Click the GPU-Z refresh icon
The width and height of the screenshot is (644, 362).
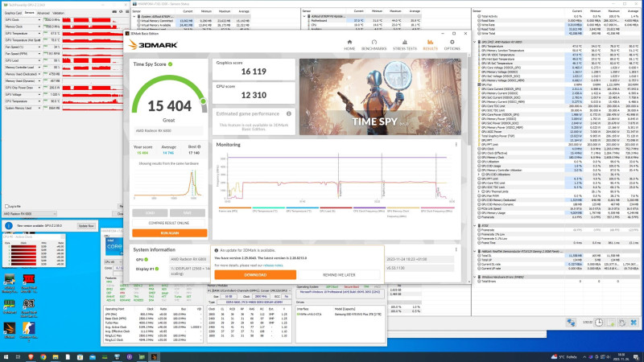tap(121, 12)
